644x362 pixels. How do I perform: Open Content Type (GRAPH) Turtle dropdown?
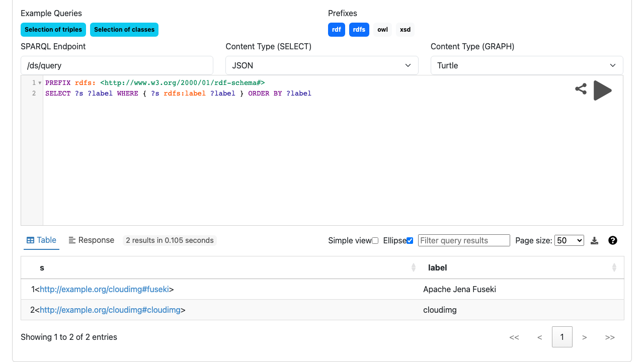(527, 65)
